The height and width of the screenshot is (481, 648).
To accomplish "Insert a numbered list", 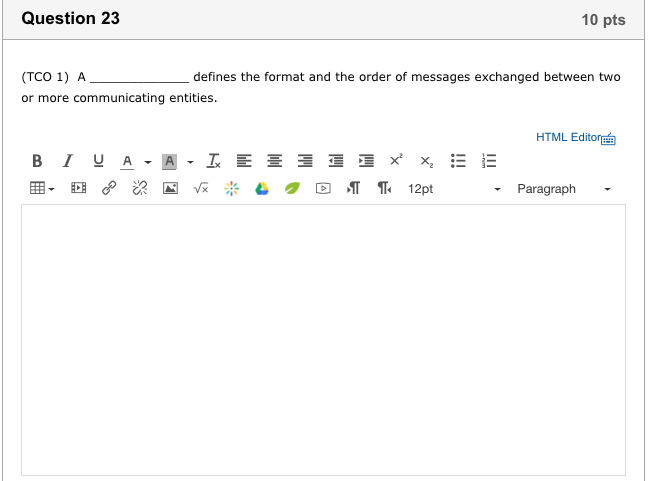I will [x=488, y=161].
